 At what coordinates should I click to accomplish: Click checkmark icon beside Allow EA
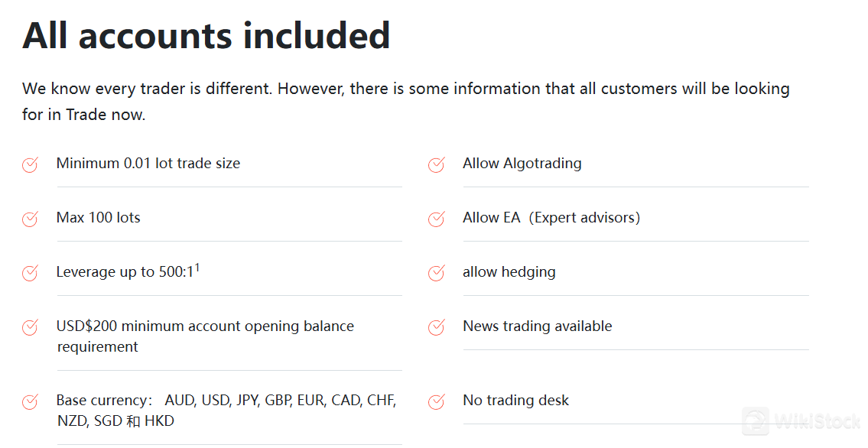tap(436, 219)
